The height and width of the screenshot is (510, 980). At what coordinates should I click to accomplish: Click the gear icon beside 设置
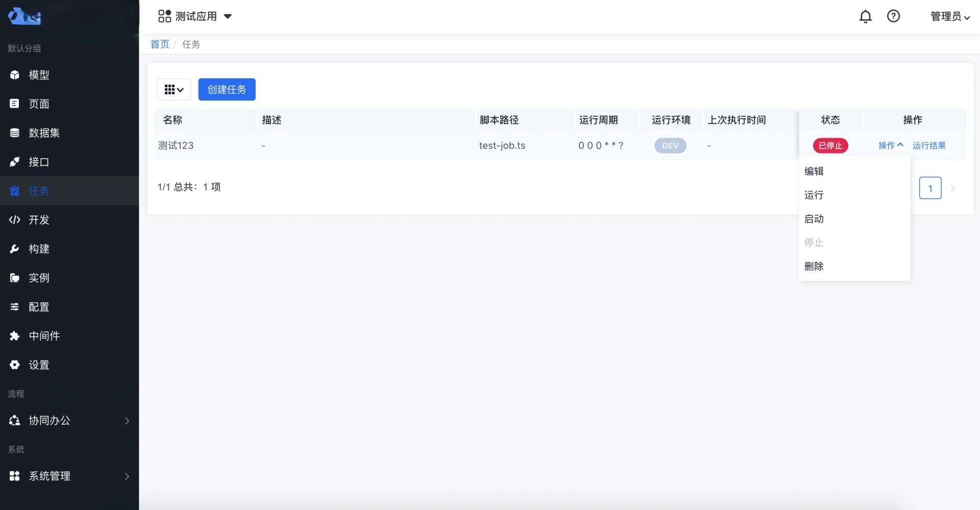pos(15,365)
